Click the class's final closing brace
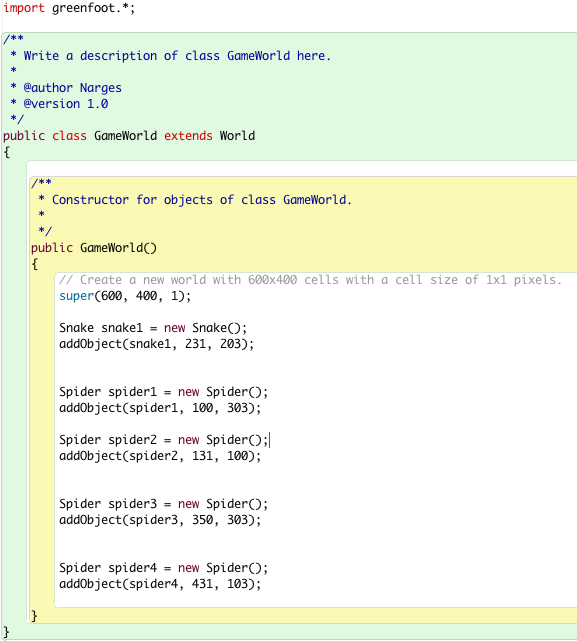 click(x=7, y=632)
